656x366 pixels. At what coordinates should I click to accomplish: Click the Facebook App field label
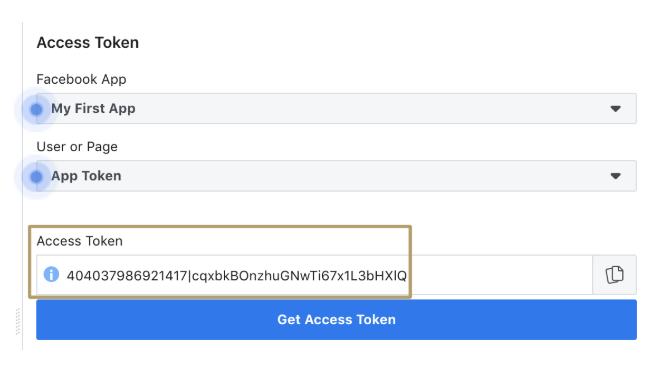tap(81, 79)
